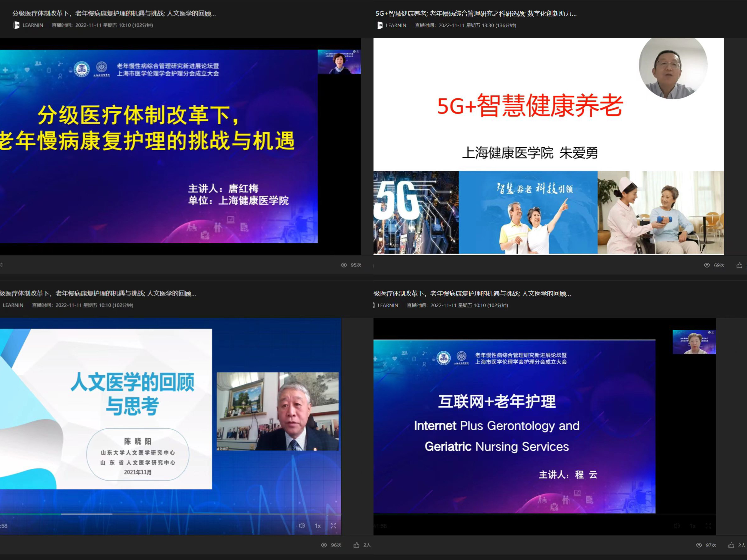Mute the volume in the 人文医学 video player

[302, 526]
